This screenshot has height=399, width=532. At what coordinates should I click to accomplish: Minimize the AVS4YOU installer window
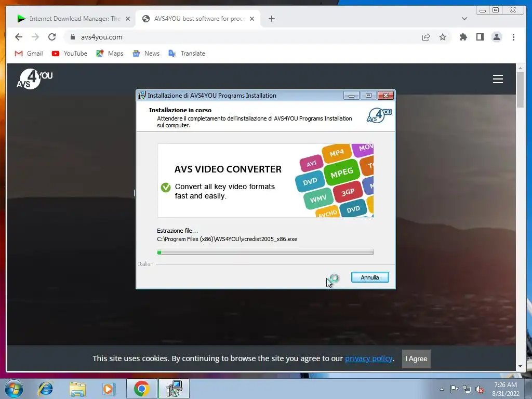pos(351,96)
